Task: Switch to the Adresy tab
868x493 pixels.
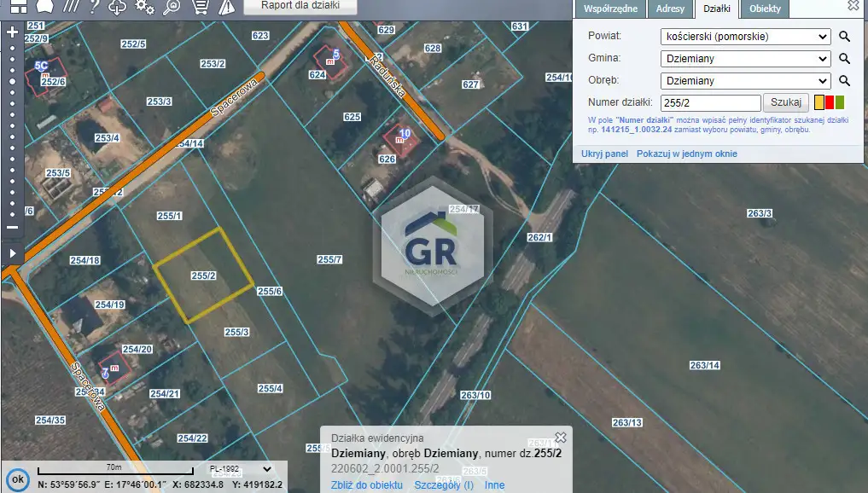Action: (x=670, y=9)
